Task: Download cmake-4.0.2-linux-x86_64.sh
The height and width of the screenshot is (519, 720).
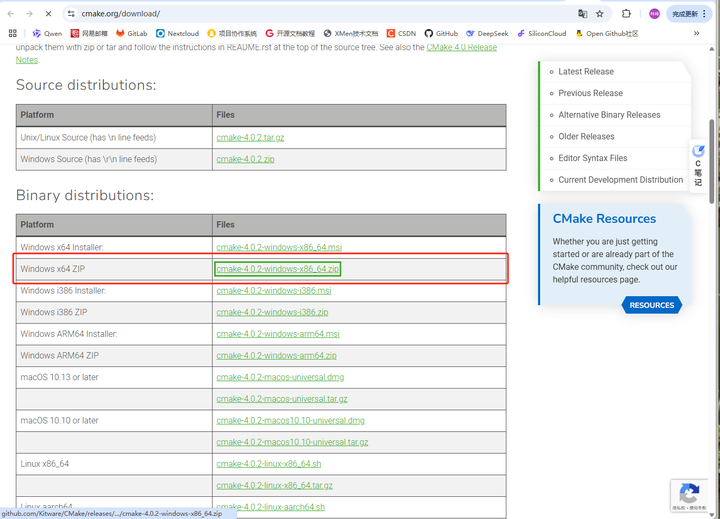Action: (269, 464)
